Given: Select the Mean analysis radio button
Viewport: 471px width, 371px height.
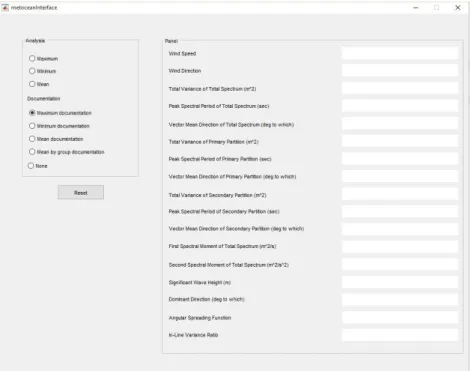Looking at the screenshot, I should pyautogui.click(x=32, y=84).
